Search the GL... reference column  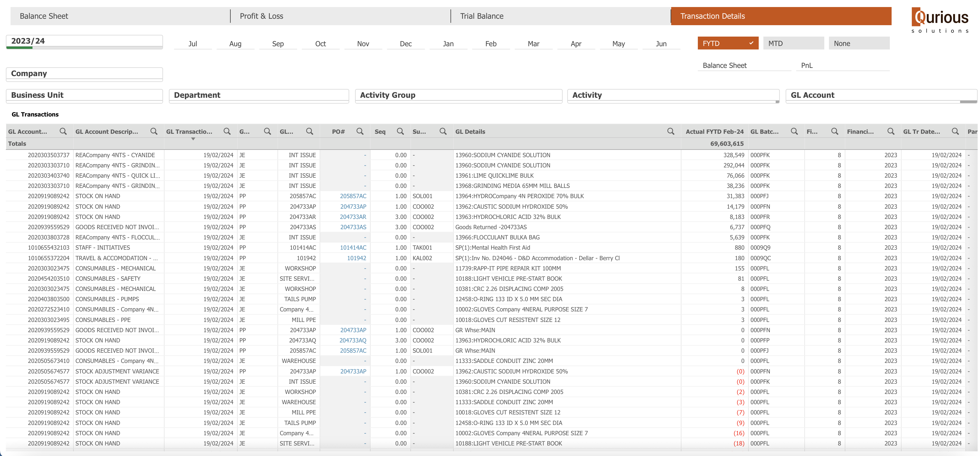(x=310, y=131)
